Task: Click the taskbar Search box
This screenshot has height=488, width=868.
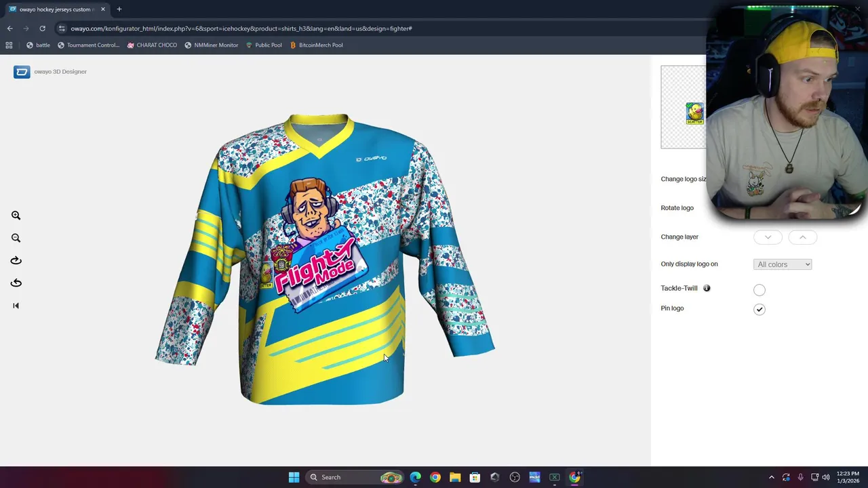Action: (354, 477)
